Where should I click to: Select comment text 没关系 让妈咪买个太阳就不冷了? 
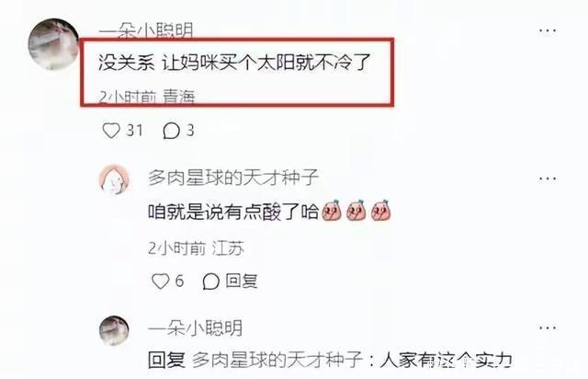[235, 63]
